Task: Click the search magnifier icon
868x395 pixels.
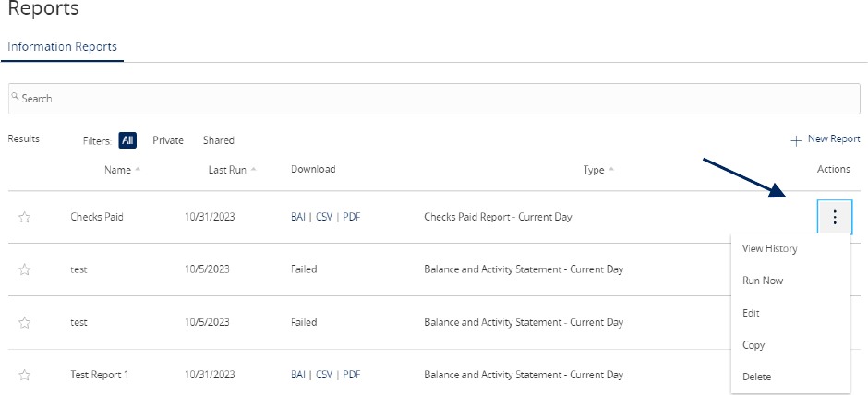Action: pyautogui.click(x=16, y=97)
